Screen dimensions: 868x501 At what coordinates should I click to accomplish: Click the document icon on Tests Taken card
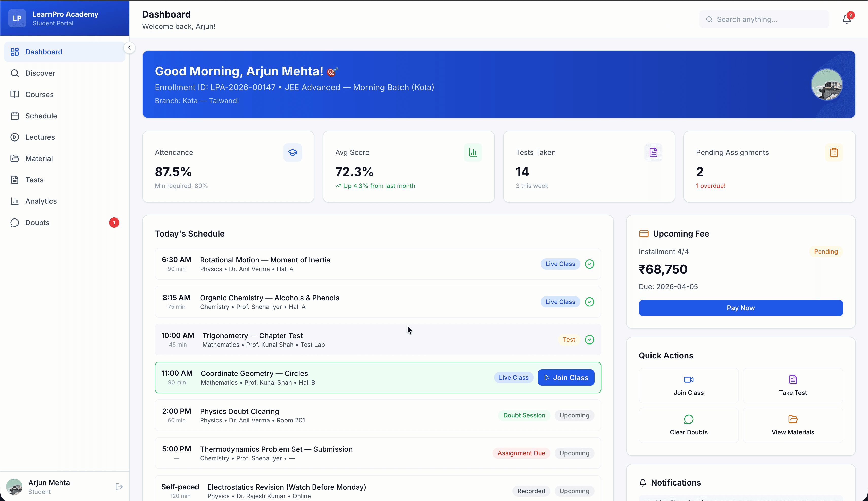[x=653, y=152]
